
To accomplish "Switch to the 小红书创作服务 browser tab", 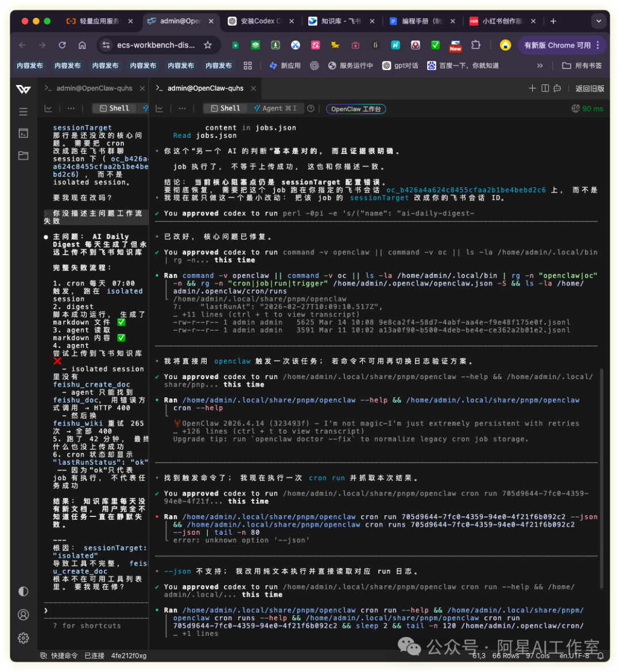I will pyautogui.click(x=502, y=21).
